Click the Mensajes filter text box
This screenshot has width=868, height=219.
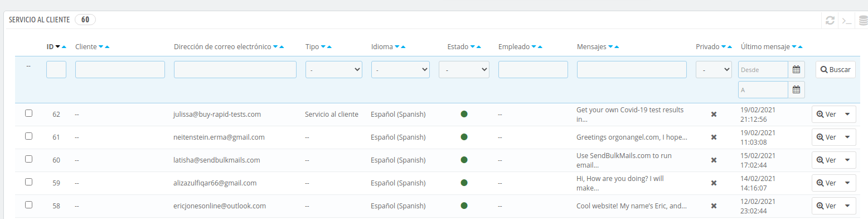[632, 70]
